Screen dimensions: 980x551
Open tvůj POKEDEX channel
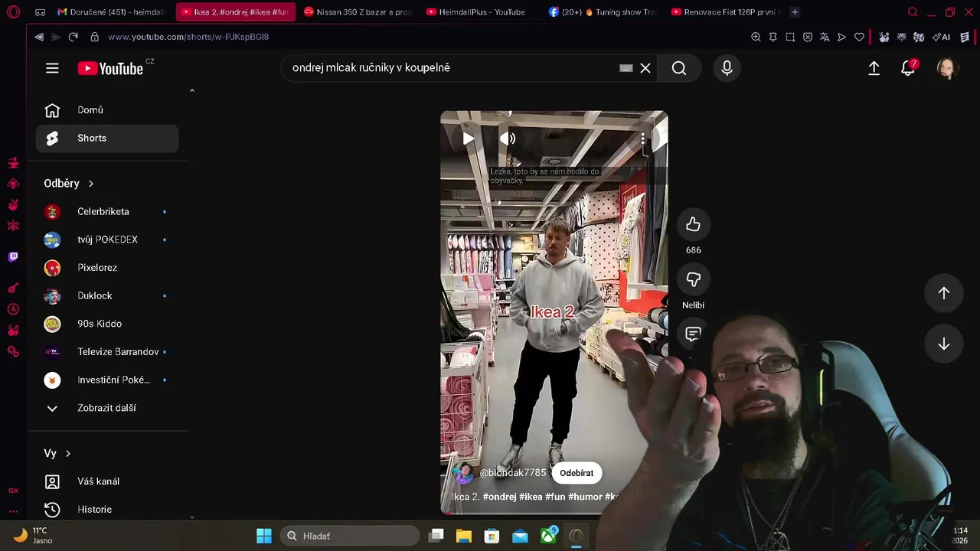pos(107,240)
